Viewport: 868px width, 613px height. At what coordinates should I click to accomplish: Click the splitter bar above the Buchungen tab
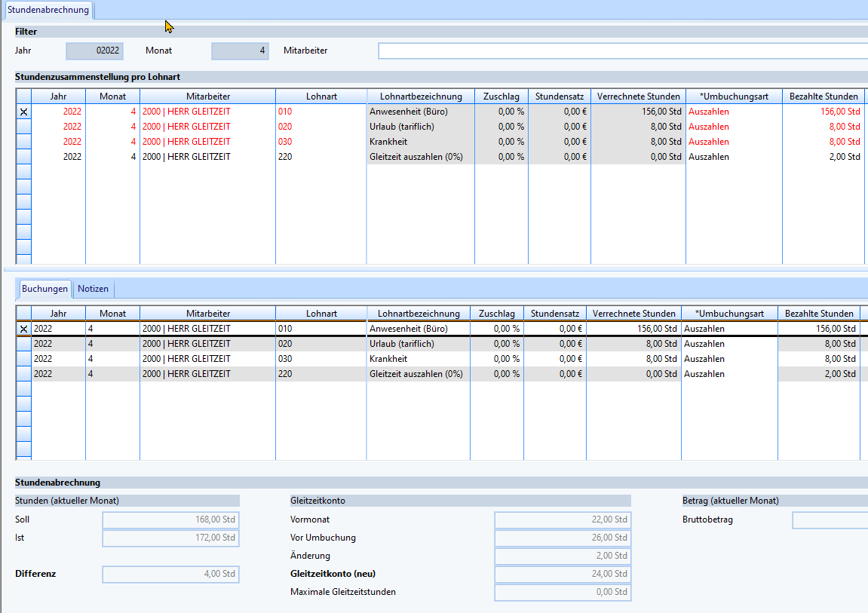click(x=434, y=269)
